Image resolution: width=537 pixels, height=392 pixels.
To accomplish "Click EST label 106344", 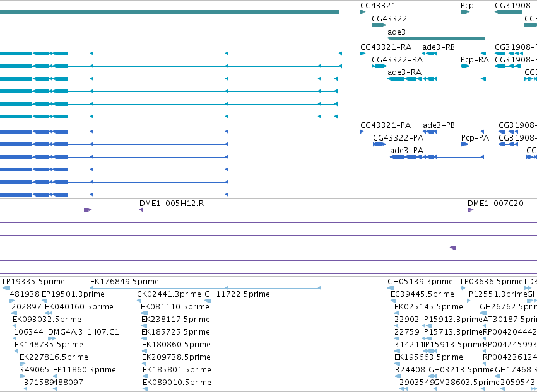I will click(28, 333).
